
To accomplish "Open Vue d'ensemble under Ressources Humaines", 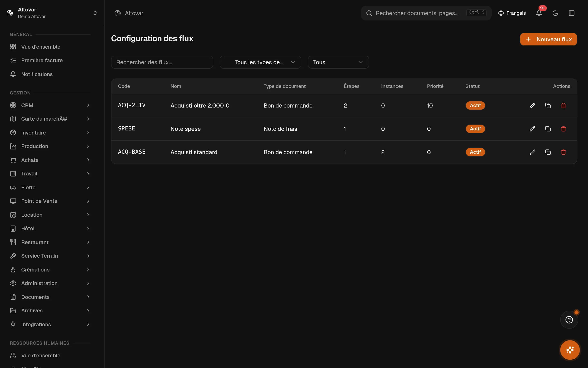I will point(50,356).
